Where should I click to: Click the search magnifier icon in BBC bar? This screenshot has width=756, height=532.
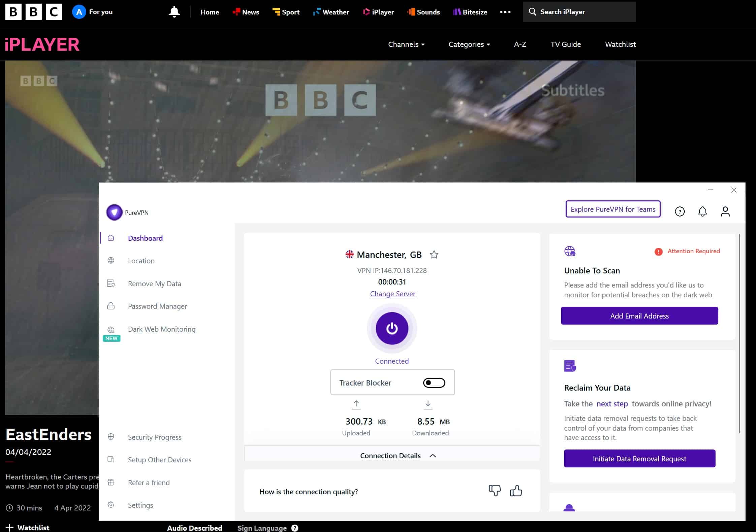[532, 12]
